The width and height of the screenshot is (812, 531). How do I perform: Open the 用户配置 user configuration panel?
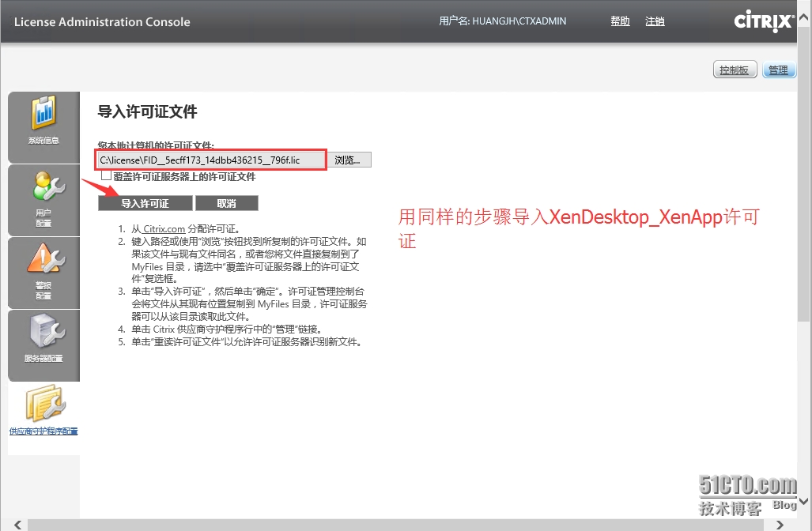coord(43,199)
